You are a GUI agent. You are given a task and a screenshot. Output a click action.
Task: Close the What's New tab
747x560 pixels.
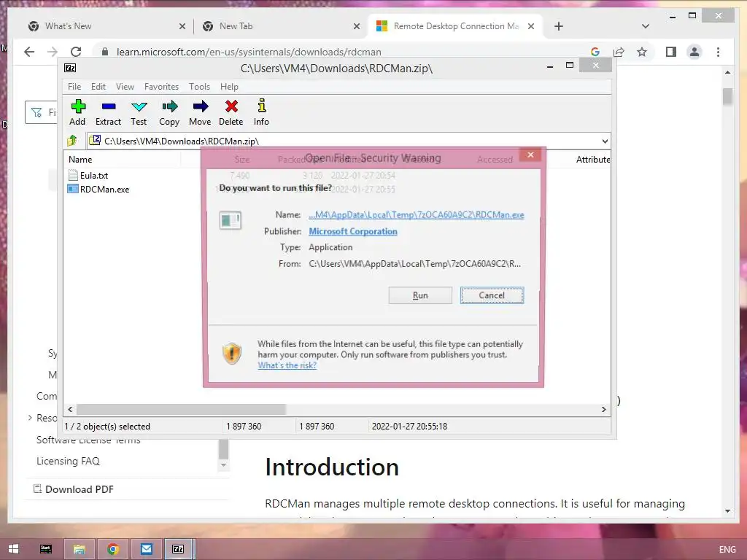(x=182, y=26)
